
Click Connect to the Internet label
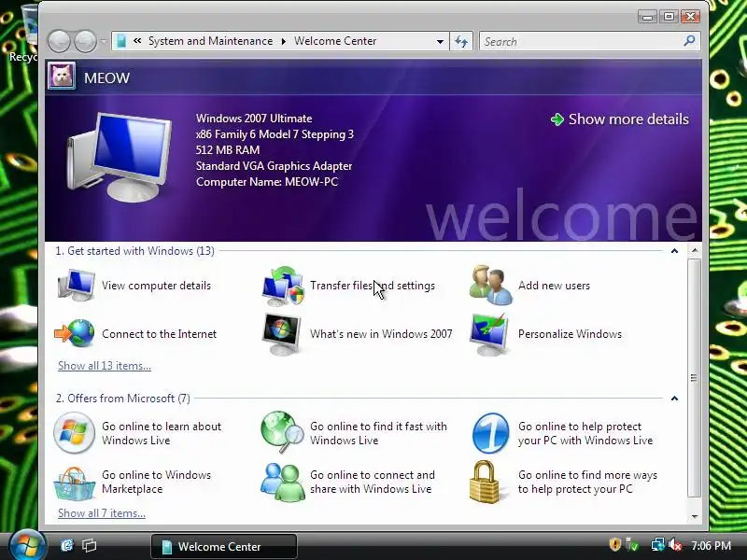pos(159,334)
